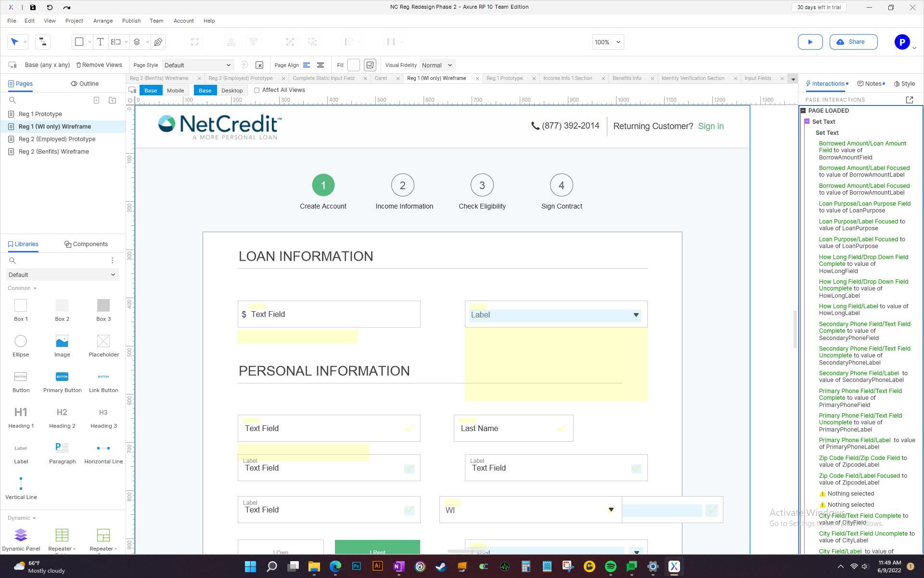The image size is (924, 578).
Task: Redo the last action
Action: coord(66,7)
